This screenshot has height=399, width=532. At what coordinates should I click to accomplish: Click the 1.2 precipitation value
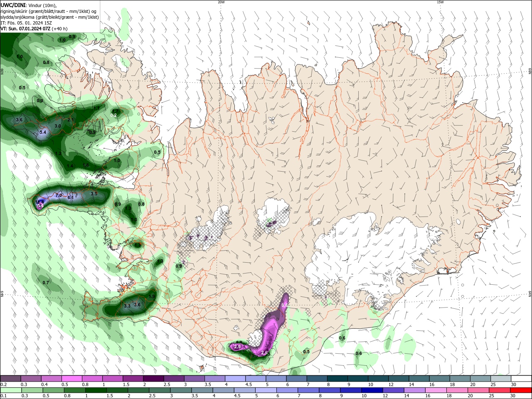pyautogui.click(x=58, y=154)
